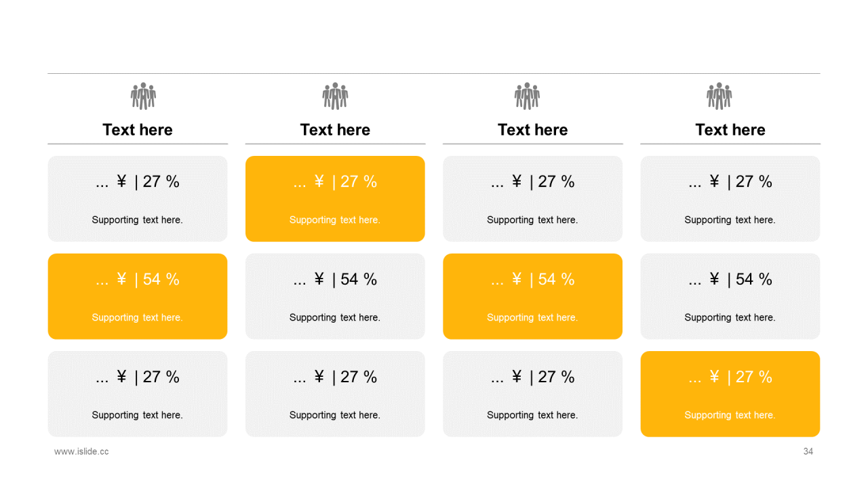
Task: Click the people icon above fourth column
Action: pos(719,96)
